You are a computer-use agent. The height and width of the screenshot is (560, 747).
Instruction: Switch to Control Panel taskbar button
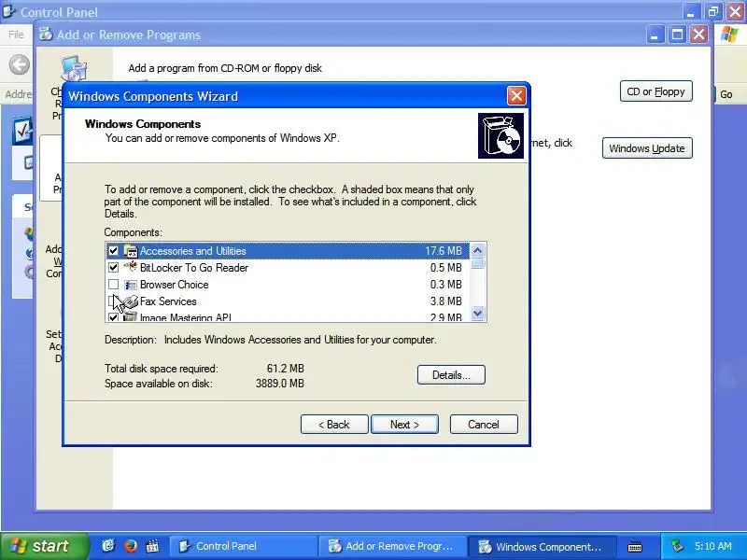point(244,546)
